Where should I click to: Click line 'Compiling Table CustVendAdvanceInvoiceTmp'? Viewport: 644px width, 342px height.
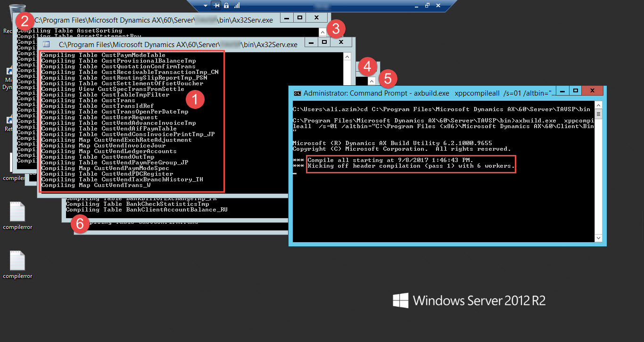tap(118, 123)
